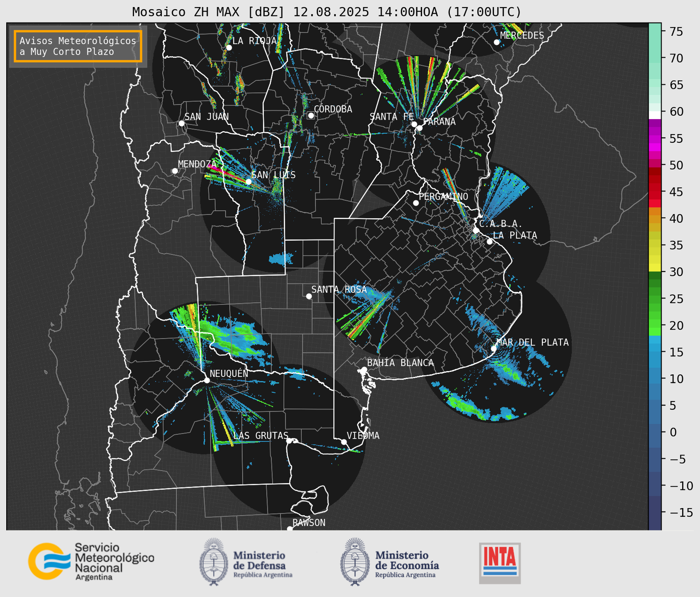Screen dimensions: 700x597
Task: Select the MENDOZA city marker
Action: click(175, 171)
